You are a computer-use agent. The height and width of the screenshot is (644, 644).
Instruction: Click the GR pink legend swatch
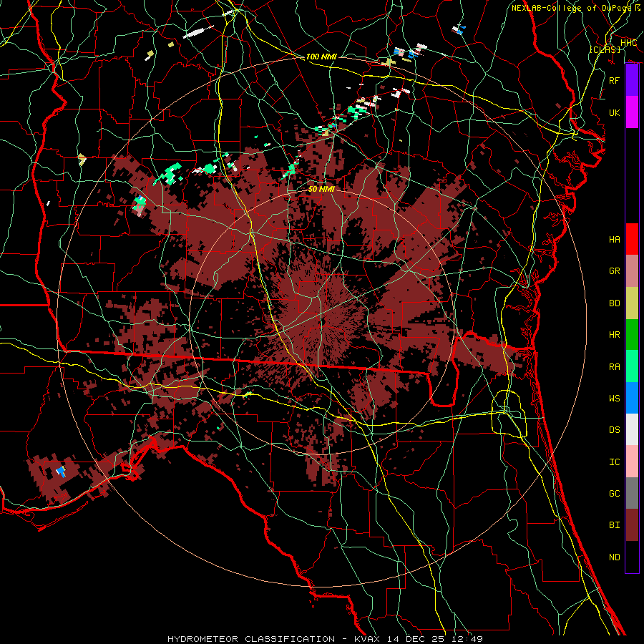[632, 271]
